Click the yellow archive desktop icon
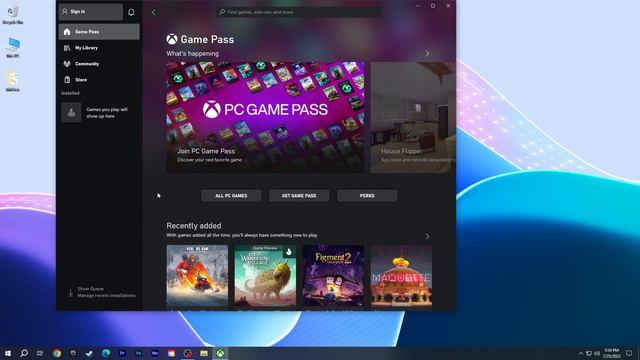Viewport: 640px width, 360px height. [x=12, y=81]
